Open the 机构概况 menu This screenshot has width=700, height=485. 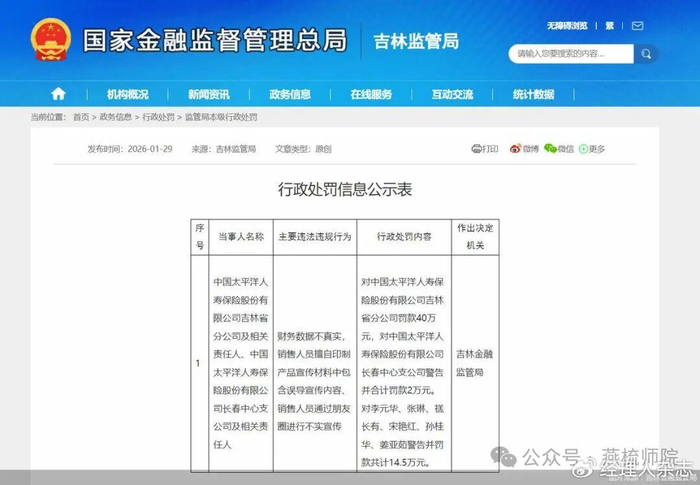[127, 94]
